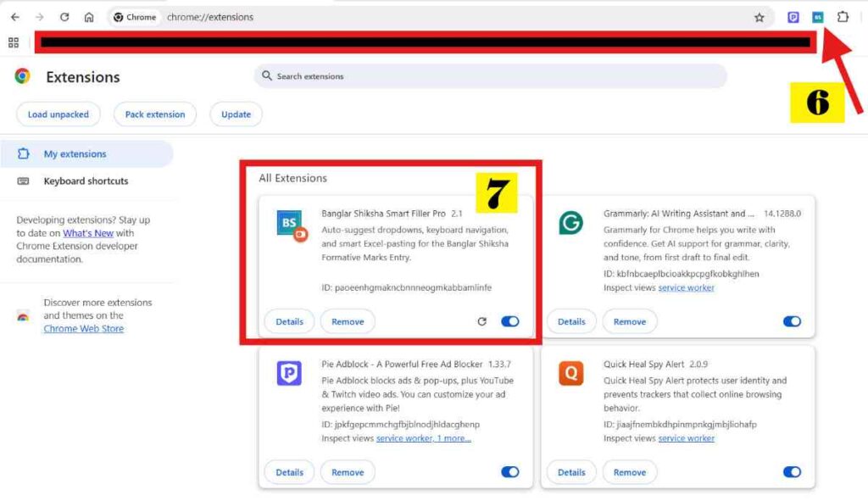Click the Quick Heal Spy Alert title

point(643,364)
